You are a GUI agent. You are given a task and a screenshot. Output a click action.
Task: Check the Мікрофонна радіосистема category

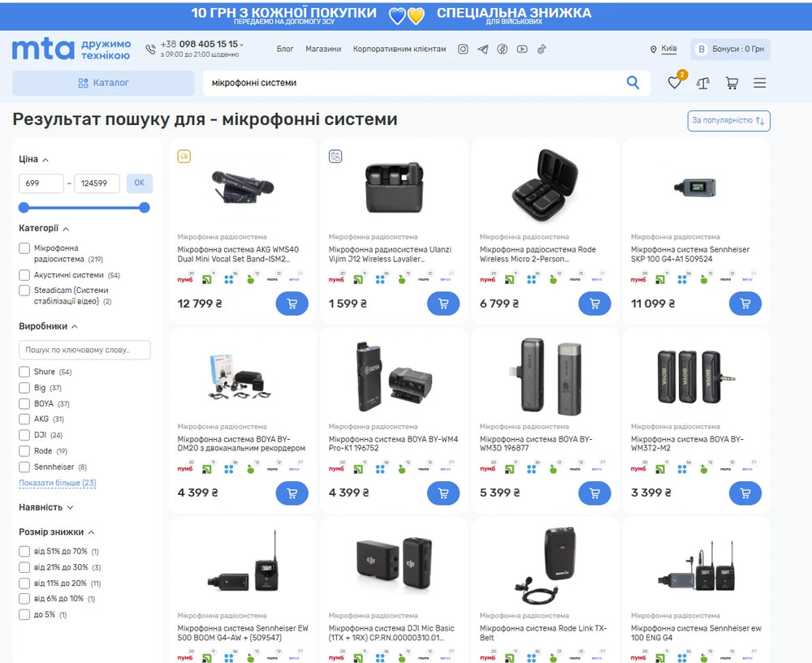click(x=24, y=248)
